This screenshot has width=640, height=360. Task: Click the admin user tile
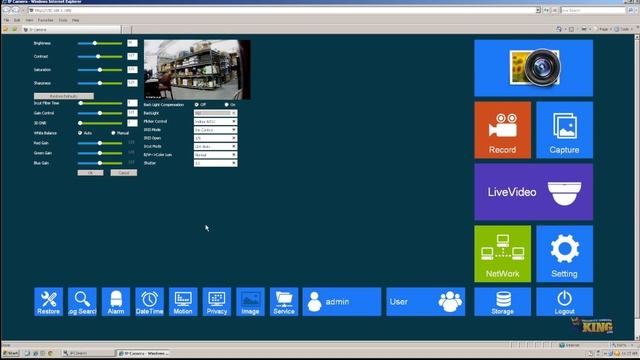coord(342,302)
